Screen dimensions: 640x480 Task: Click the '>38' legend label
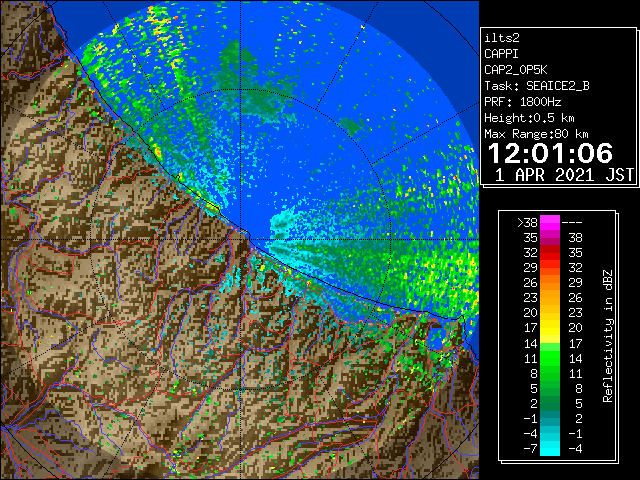[x=527, y=223]
